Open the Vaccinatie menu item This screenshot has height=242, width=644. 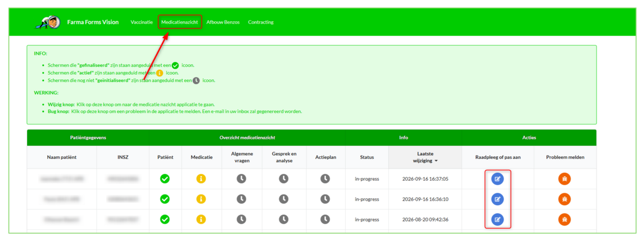[x=141, y=22]
